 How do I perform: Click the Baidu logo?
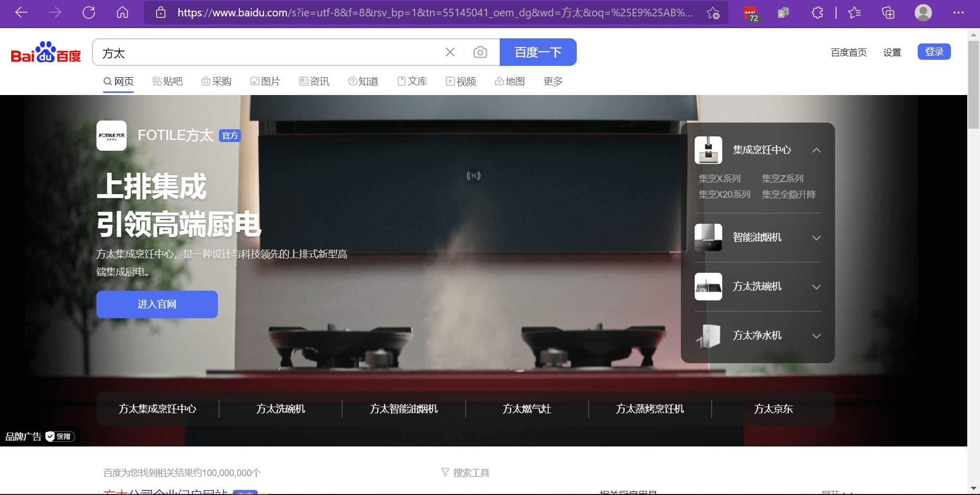[x=46, y=52]
